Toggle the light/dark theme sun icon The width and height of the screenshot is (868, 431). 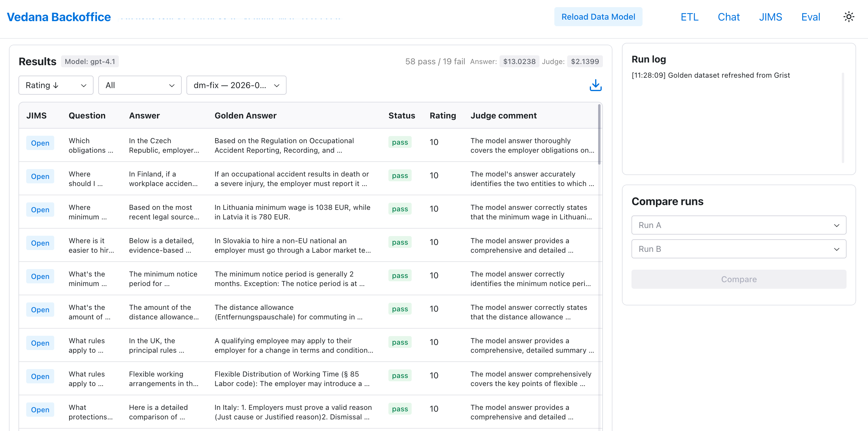848,17
